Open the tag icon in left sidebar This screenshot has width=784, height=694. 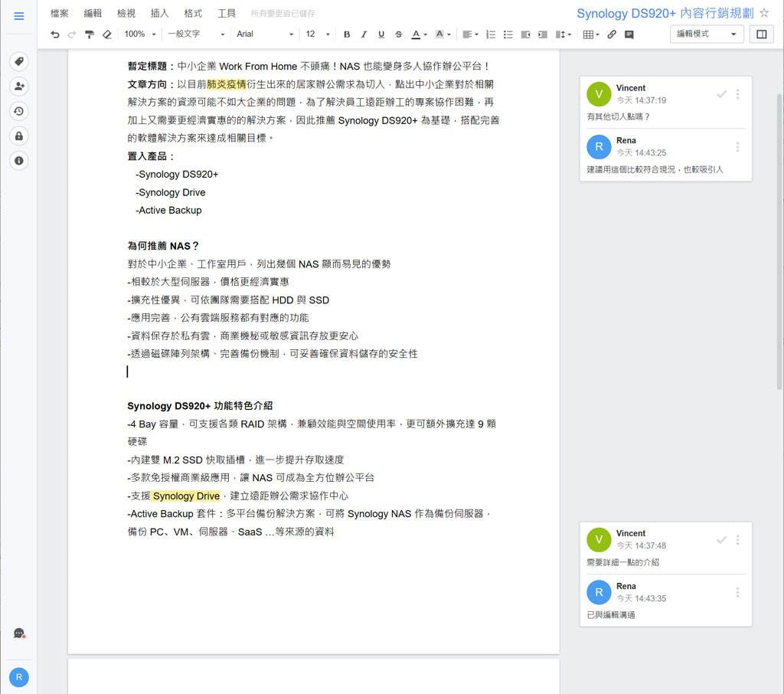[x=19, y=62]
